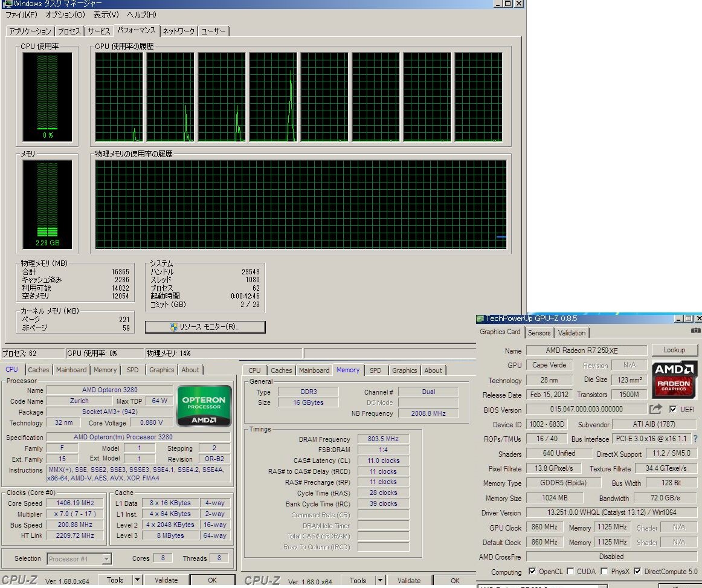Screen dimensions: 702x588
Task: Click the GPU-Z screenshot camera icon
Action: point(695,331)
